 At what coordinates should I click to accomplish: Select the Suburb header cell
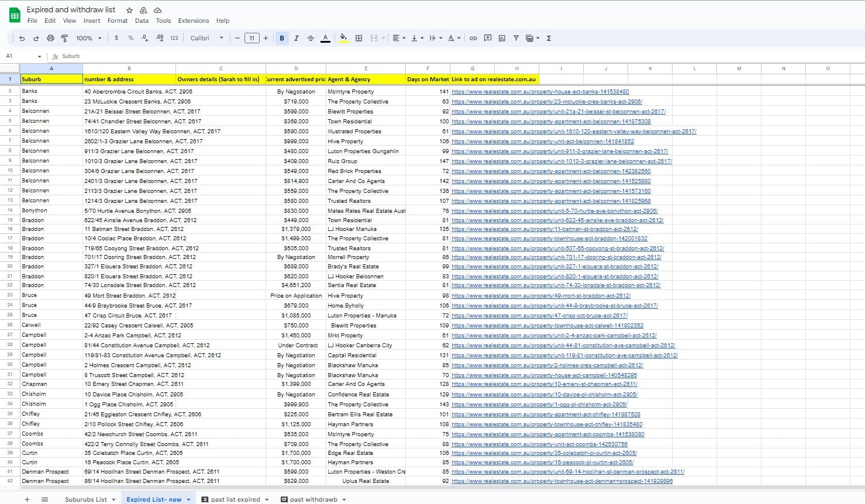[x=51, y=79]
